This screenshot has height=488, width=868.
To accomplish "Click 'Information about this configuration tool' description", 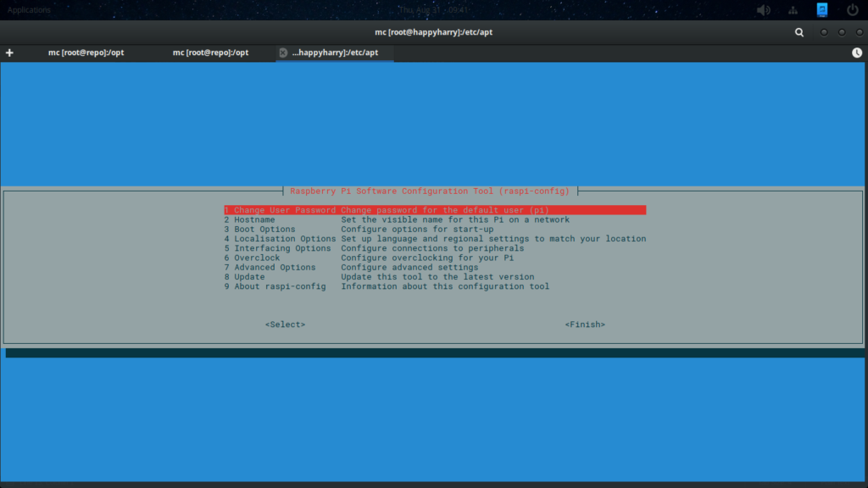I will [x=445, y=286].
